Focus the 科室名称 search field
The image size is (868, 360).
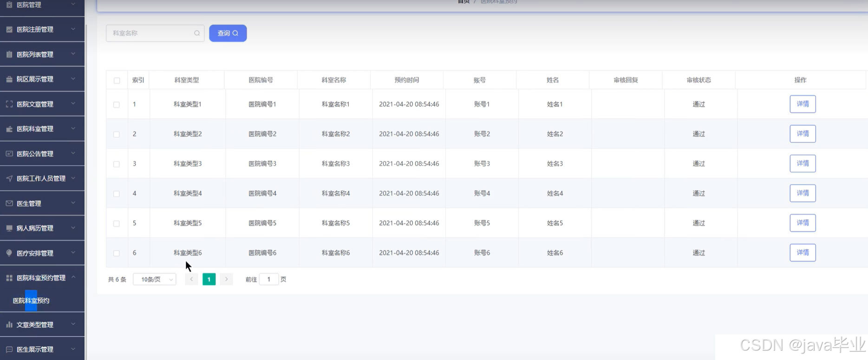tap(155, 33)
